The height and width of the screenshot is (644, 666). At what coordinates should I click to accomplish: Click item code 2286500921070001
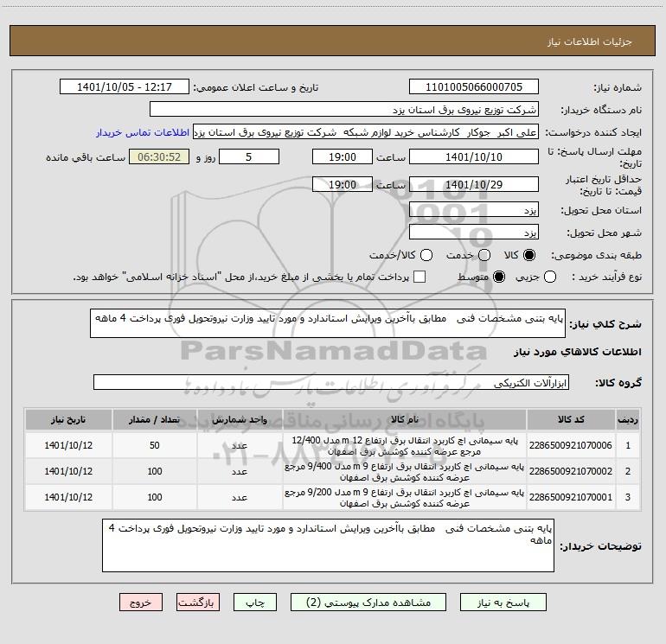click(x=571, y=497)
